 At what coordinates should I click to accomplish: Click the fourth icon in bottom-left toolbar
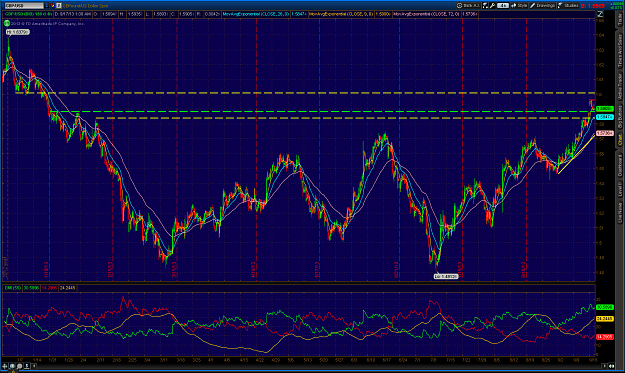pos(27,366)
